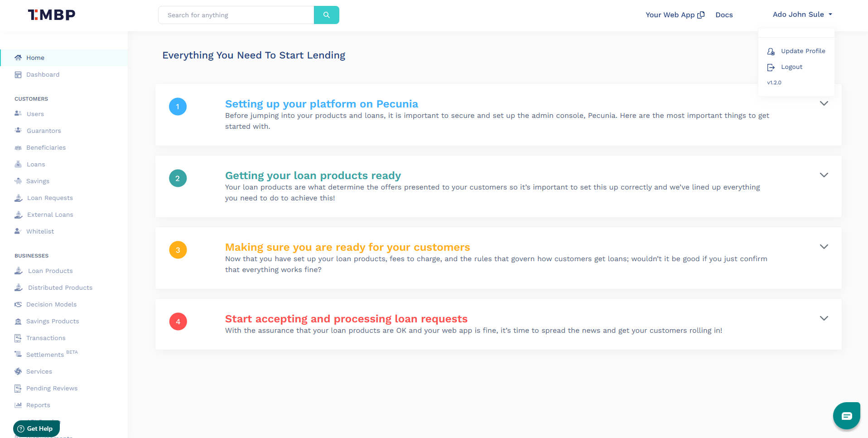The height and width of the screenshot is (438, 868).
Task: Expand the Getting your loan products ready step
Action: pyautogui.click(x=824, y=175)
